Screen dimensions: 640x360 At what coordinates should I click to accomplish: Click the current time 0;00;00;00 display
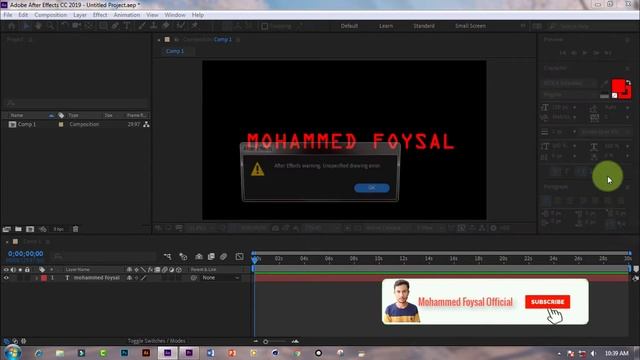25,254
